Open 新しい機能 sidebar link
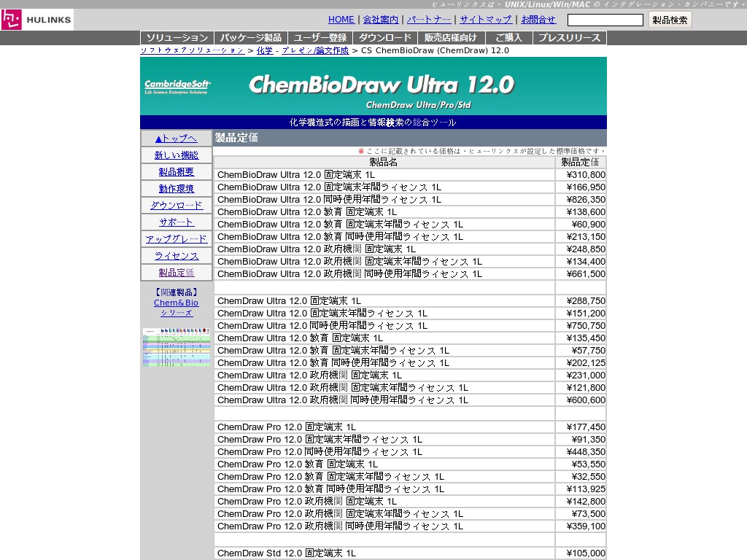This screenshot has height=560, width=747. (177, 155)
